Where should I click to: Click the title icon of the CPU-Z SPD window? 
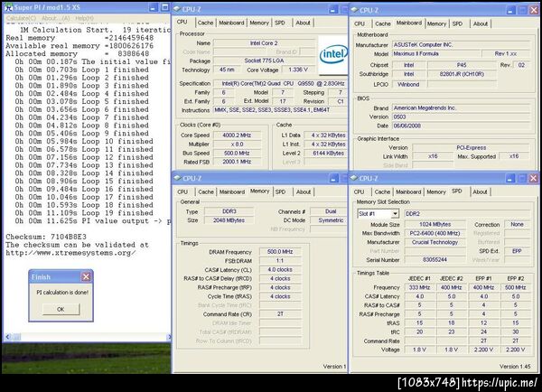click(x=353, y=178)
